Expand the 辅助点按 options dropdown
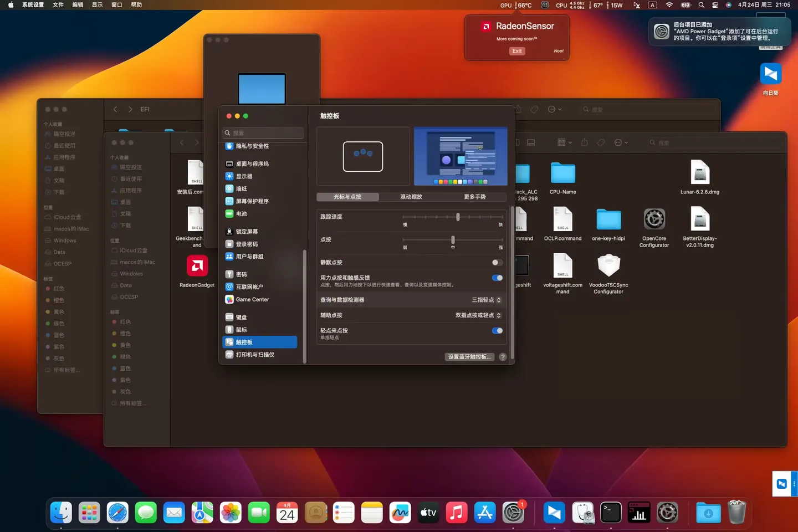This screenshot has height=532, width=798. (478, 315)
